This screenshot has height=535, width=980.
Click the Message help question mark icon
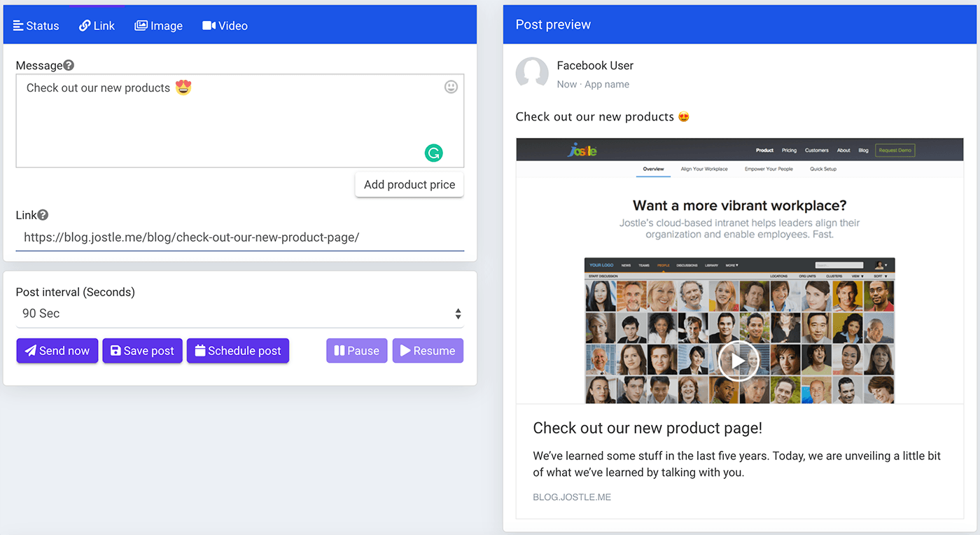coord(69,65)
